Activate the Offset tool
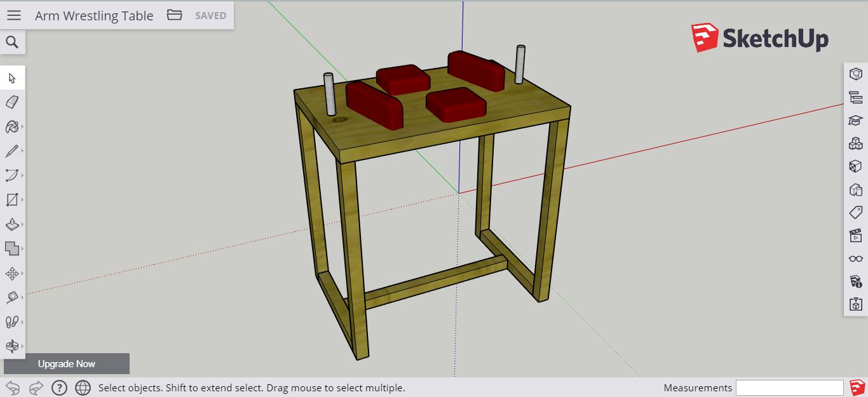This screenshot has width=868, height=397. click(13, 250)
